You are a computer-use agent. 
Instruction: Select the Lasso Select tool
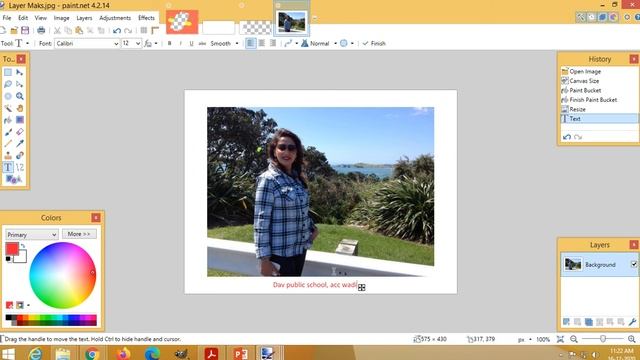8,84
